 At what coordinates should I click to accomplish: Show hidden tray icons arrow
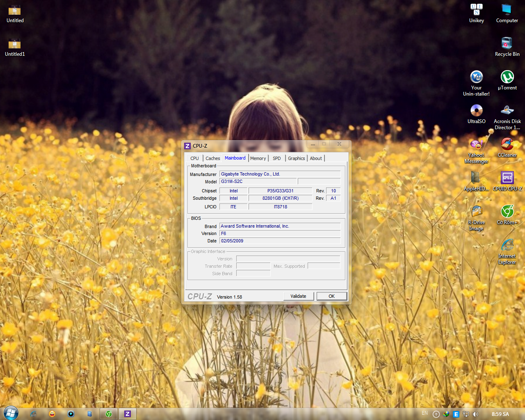[x=436, y=414]
